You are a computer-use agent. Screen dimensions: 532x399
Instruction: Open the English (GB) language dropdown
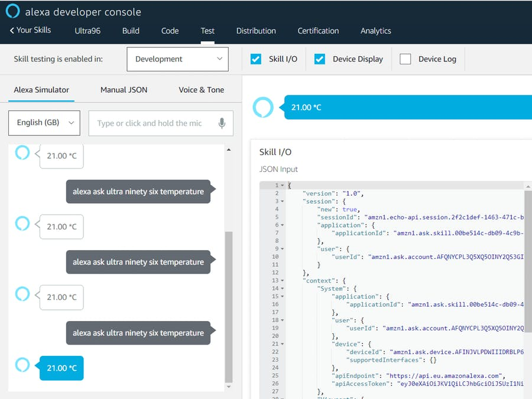(x=44, y=123)
